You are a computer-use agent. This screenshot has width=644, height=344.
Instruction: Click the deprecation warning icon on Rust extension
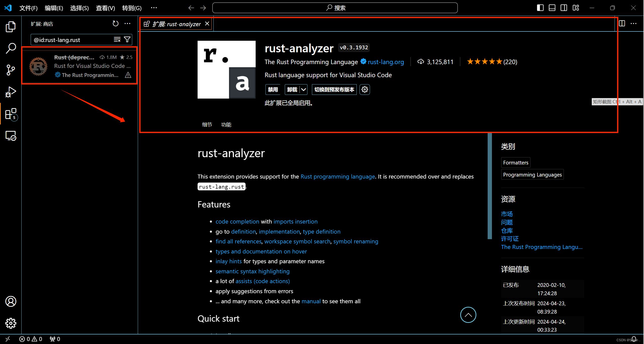128,75
